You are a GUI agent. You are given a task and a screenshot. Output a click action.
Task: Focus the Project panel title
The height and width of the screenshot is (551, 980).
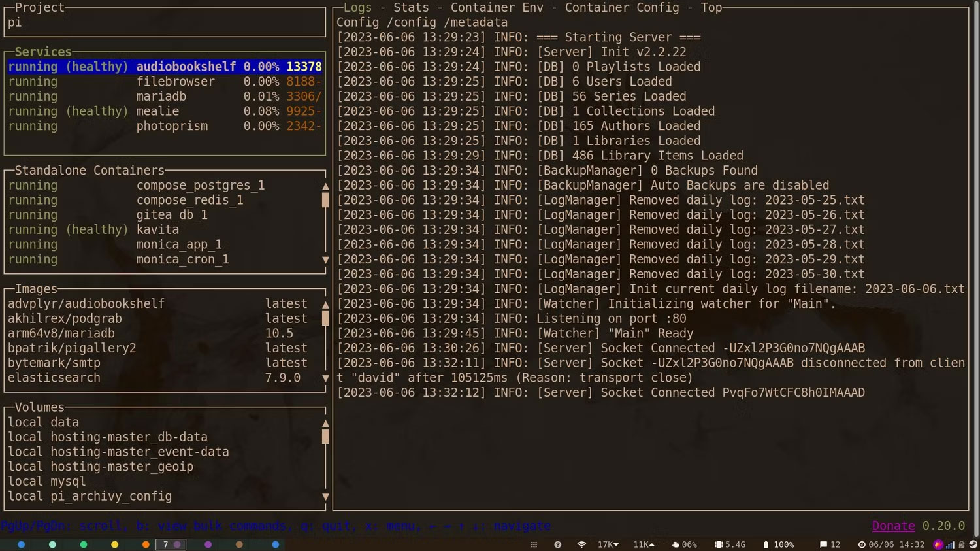(40, 8)
